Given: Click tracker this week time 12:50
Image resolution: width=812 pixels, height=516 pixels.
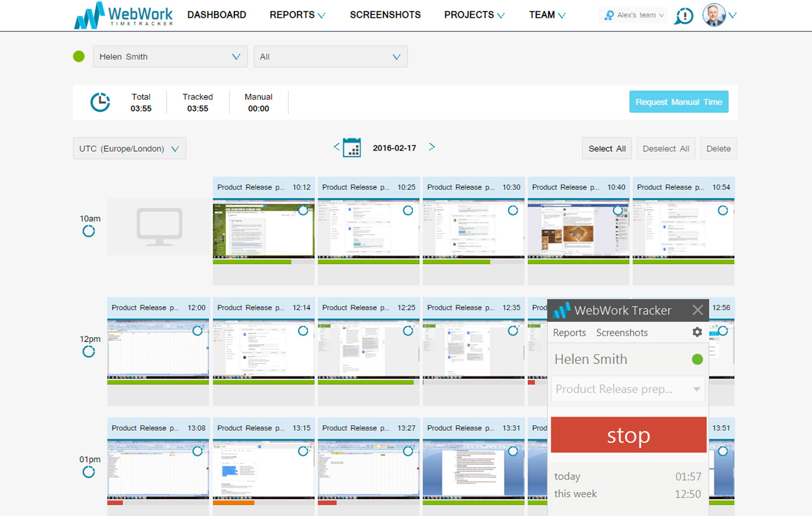Looking at the screenshot, I should (x=688, y=494).
